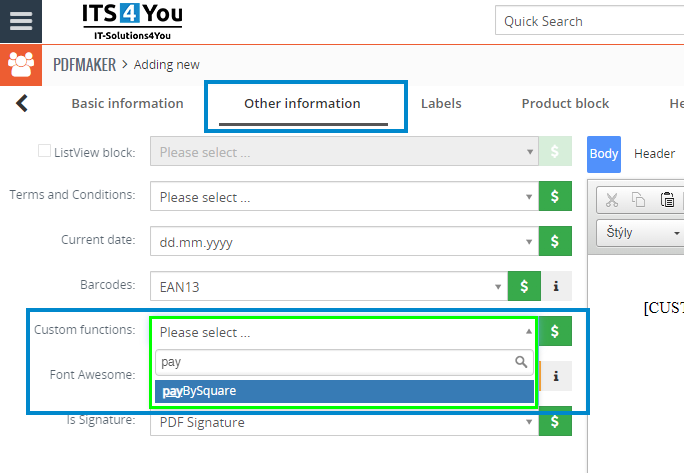Switch to the Basic information tab
The image size is (684, 473).
pyautogui.click(x=127, y=103)
